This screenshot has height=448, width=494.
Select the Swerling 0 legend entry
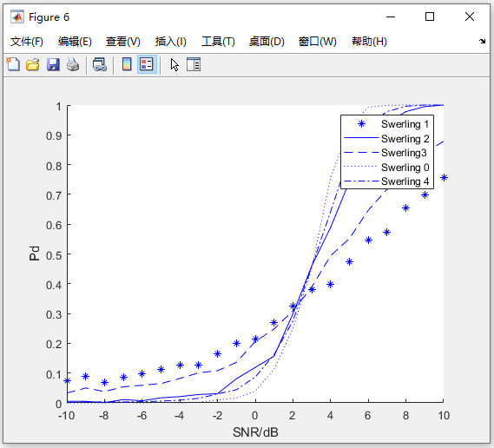coord(387,167)
